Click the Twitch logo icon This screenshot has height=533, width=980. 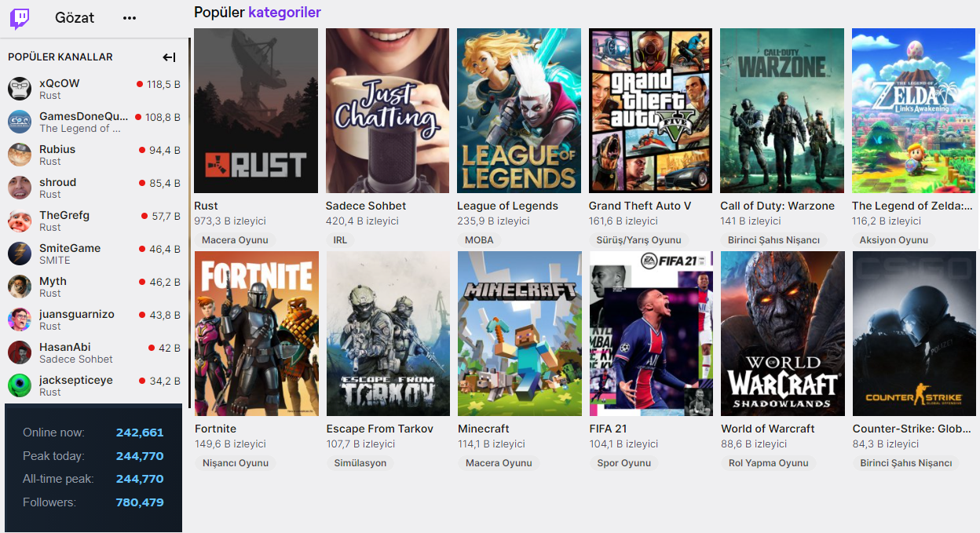click(20, 18)
